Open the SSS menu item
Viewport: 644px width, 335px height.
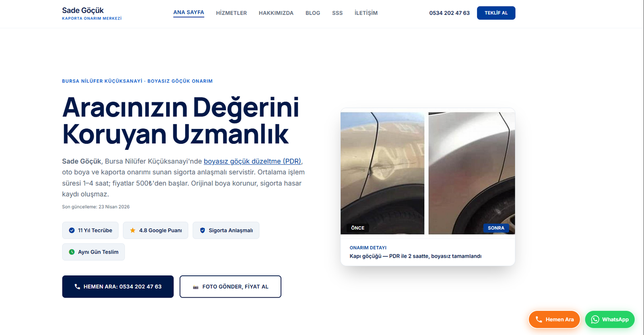pyautogui.click(x=337, y=13)
